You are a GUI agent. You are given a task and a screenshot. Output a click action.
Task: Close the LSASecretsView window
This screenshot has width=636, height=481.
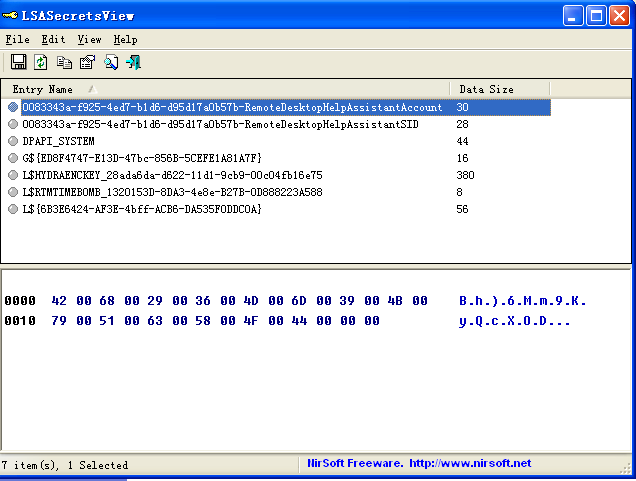pos(620,16)
